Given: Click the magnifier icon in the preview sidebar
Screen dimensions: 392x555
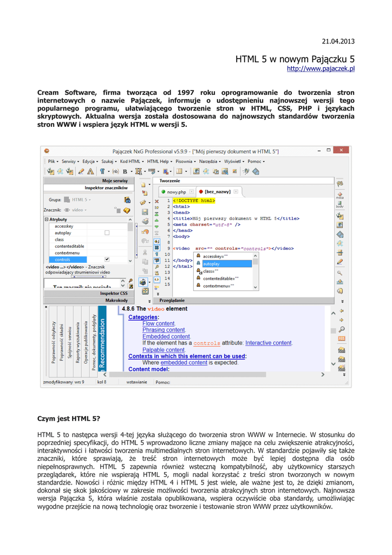Looking at the screenshot, I should (x=341, y=329).
